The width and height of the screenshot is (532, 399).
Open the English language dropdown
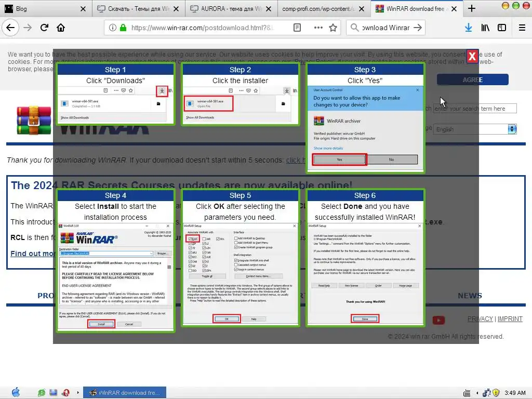point(475,129)
